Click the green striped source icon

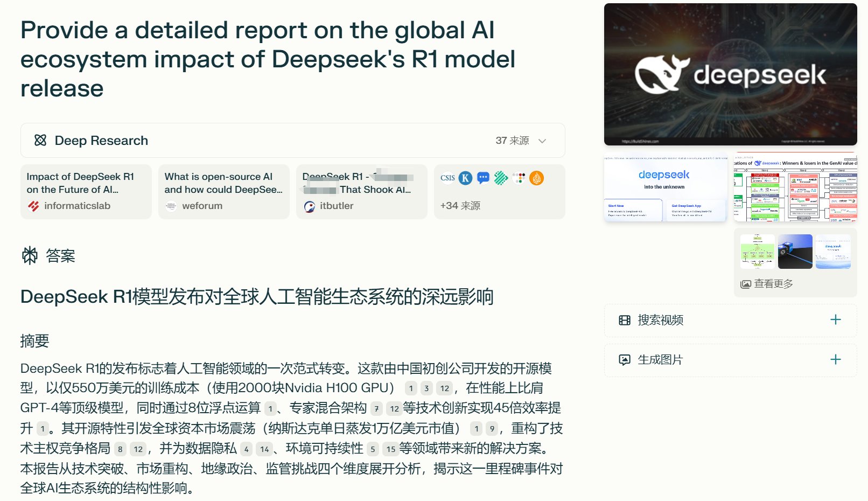tap(501, 178)
